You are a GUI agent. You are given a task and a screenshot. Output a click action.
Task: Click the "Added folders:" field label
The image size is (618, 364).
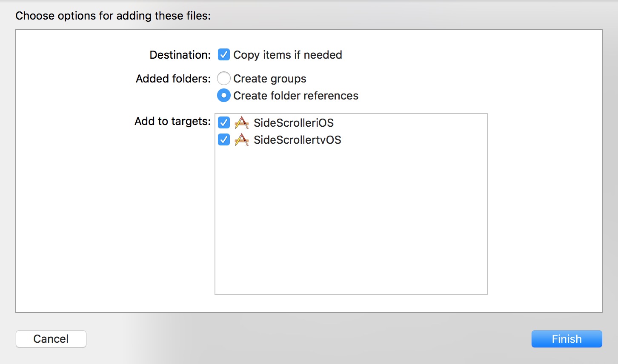tap(173, 79)
